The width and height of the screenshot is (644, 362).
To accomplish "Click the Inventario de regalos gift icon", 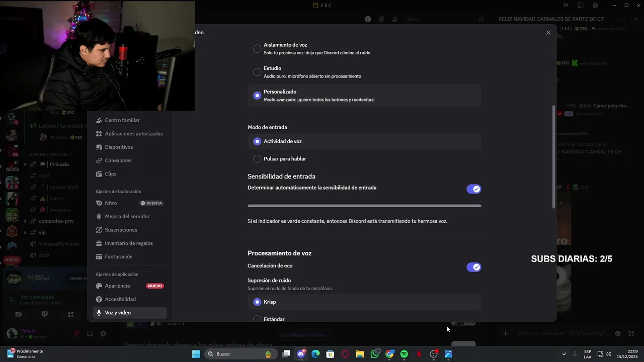I will [x=99, y=243].
